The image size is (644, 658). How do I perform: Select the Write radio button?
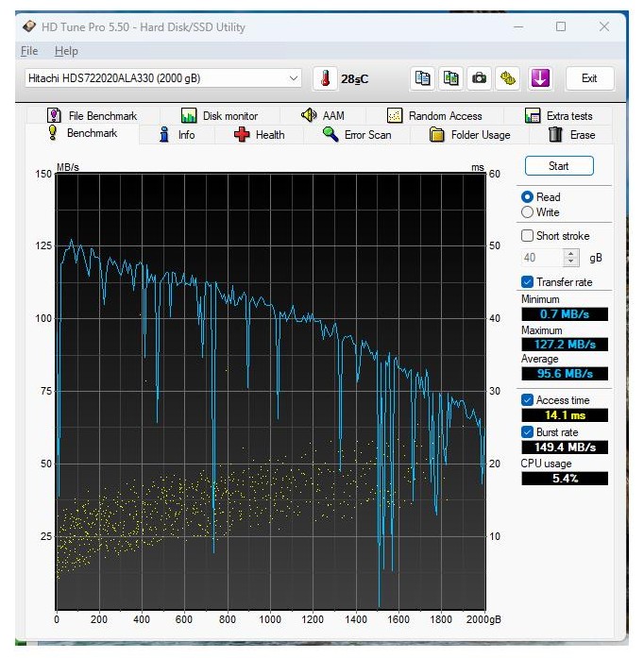pyautogui.click(x=528, y=212)
